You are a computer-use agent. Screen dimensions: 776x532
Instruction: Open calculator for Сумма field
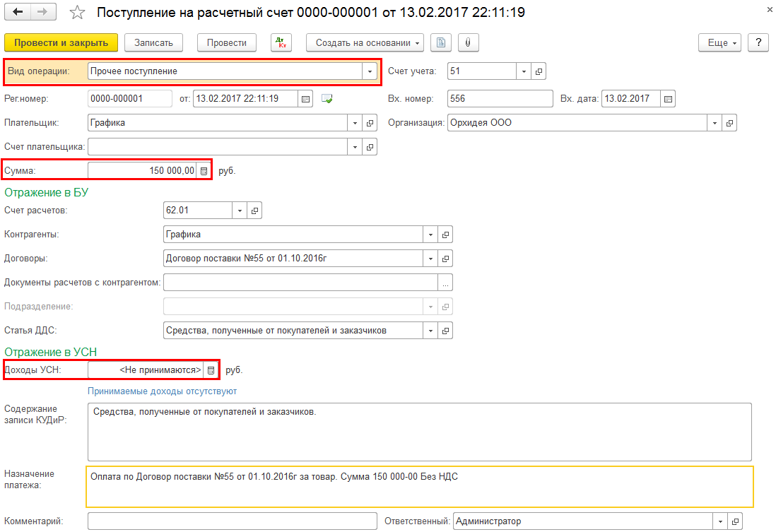coord(204,171)
